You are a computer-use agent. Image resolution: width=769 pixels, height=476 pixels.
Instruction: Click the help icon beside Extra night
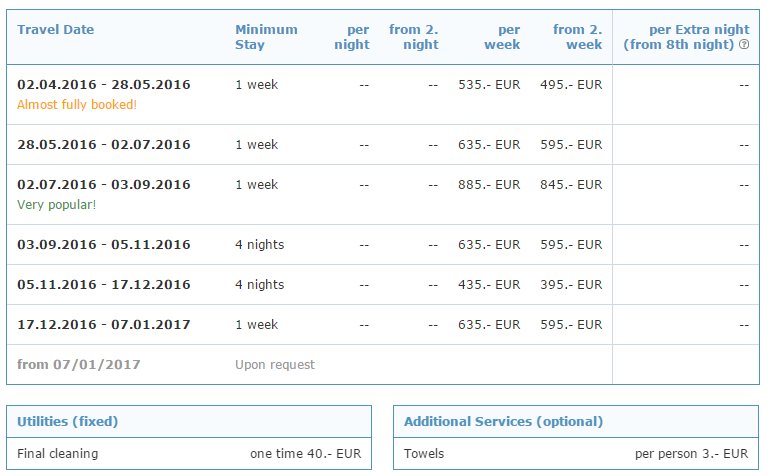point(743,45)
